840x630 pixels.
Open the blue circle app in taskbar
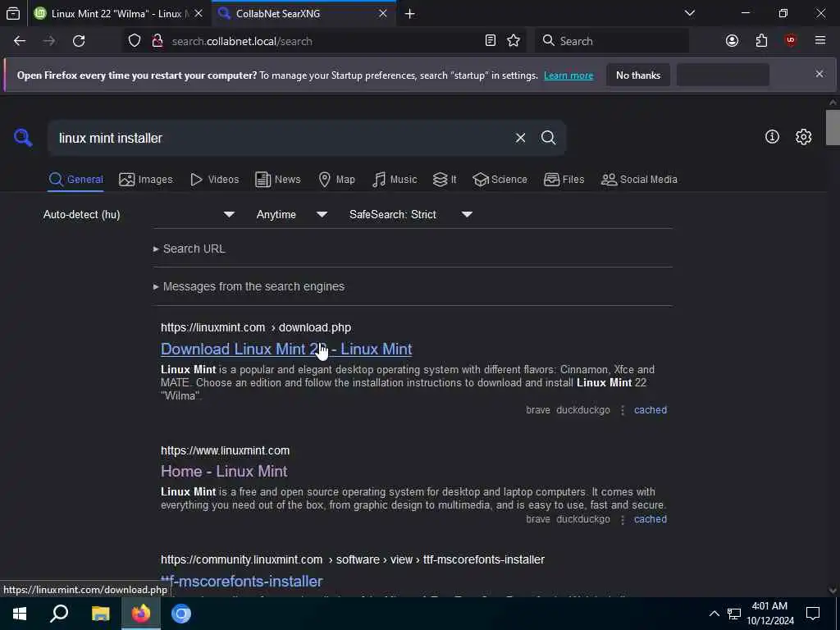click(x=181, y=614)
